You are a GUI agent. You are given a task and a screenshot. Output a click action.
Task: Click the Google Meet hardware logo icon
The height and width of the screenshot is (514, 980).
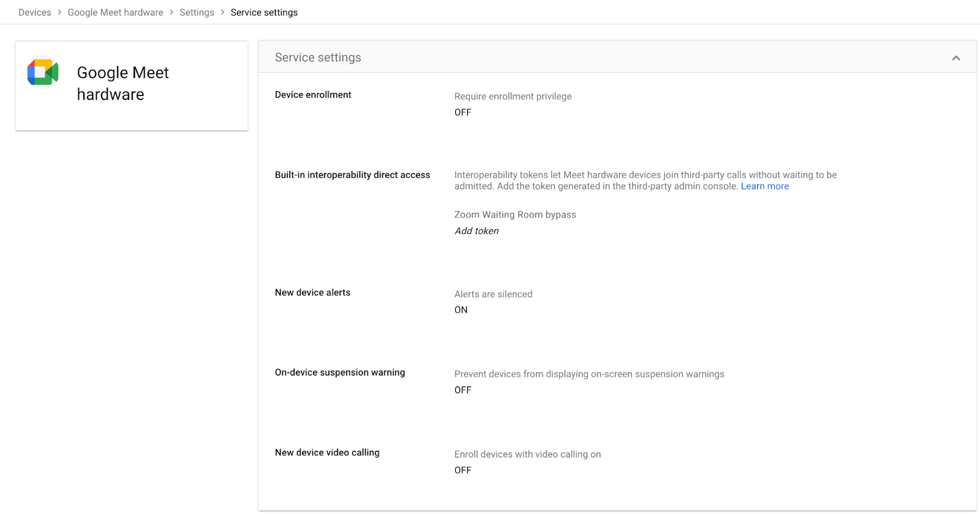click(x=42, y=73)
